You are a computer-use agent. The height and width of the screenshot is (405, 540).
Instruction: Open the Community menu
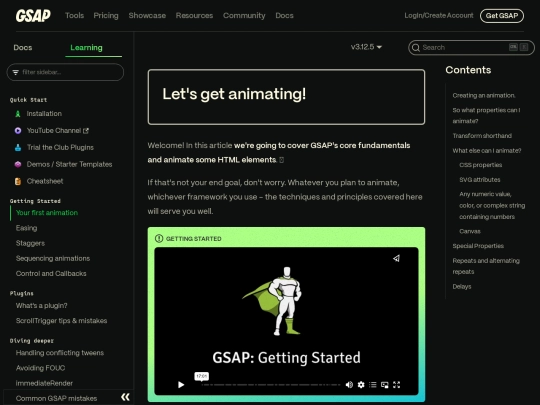pos(244,15)
